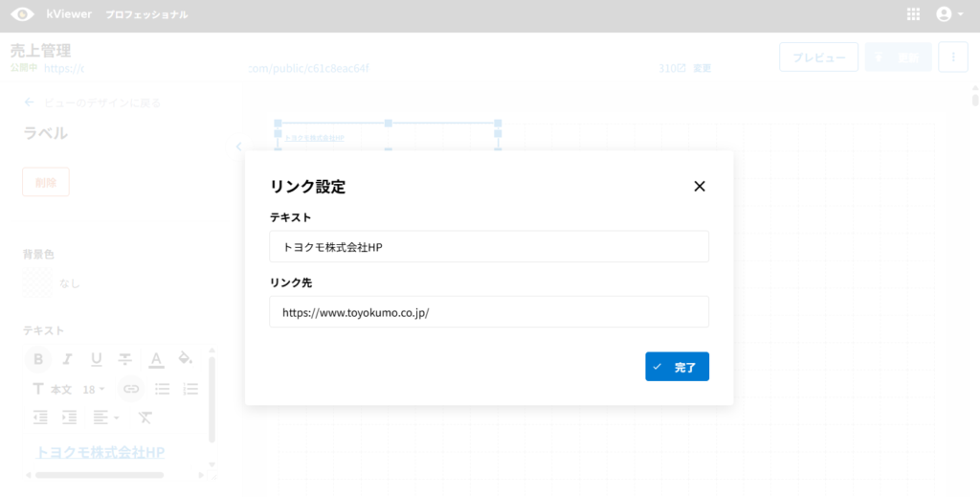Open the apps grid icon

point(913,14)
